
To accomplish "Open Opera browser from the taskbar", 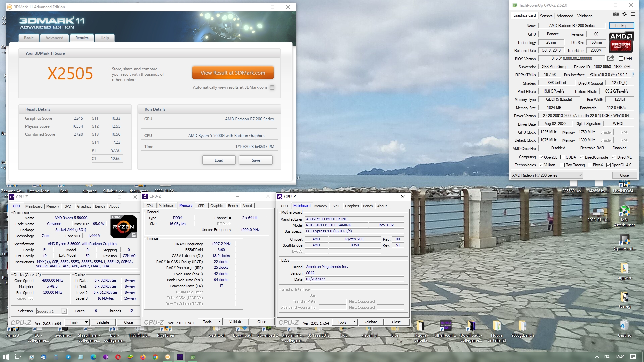I will tap(118, 357).
